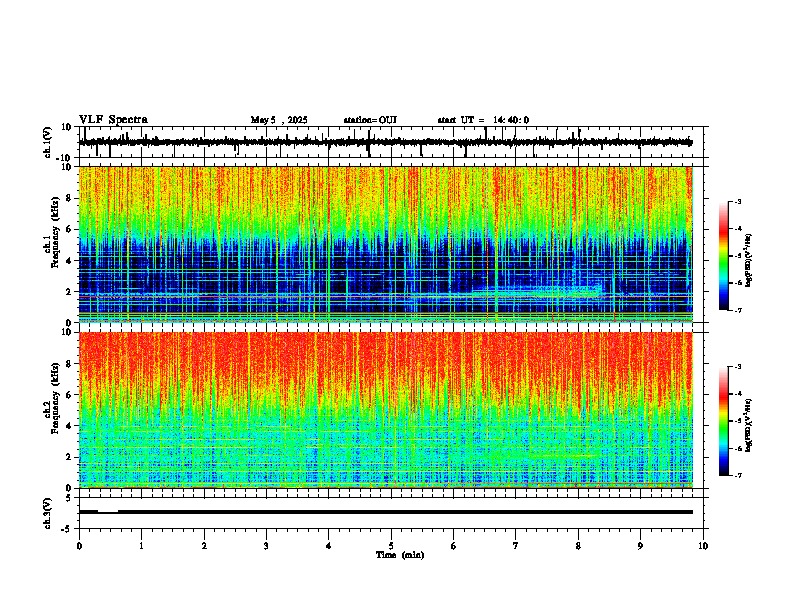The width and height of the screenshot is (792, 612).
Task: Click the '-7' label on ch.2 colorbar
Action: 737,475
